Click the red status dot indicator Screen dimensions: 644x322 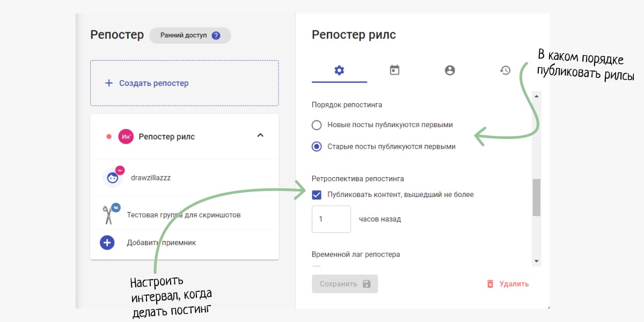(109, 136)
